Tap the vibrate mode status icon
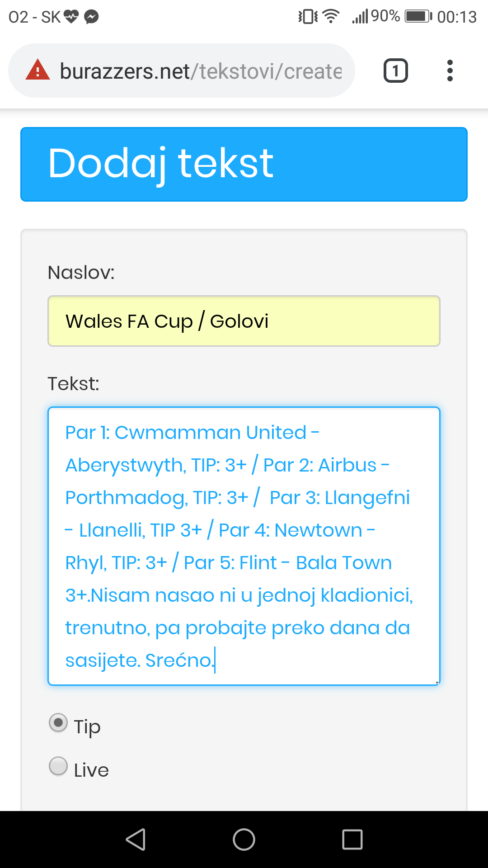 tap(308, 17)
